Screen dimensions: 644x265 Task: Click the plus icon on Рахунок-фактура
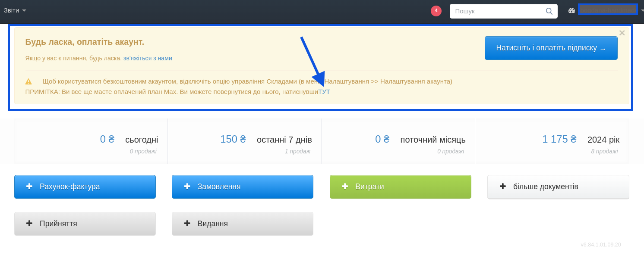tap(29, 187)
